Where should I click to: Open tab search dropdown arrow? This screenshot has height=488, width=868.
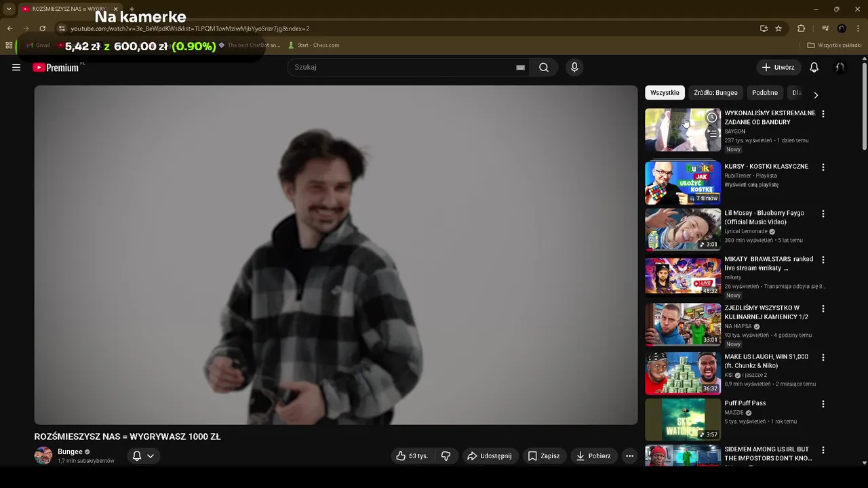pyautogui.click(x=9, y=9)
